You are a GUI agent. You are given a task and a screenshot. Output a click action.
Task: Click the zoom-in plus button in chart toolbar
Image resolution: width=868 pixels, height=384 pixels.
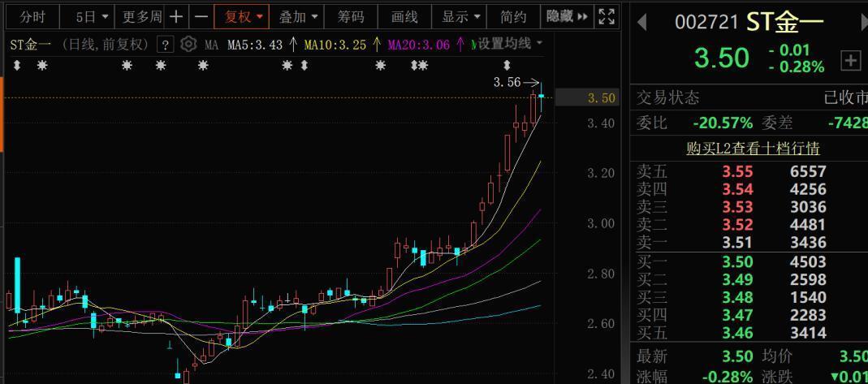176,16
